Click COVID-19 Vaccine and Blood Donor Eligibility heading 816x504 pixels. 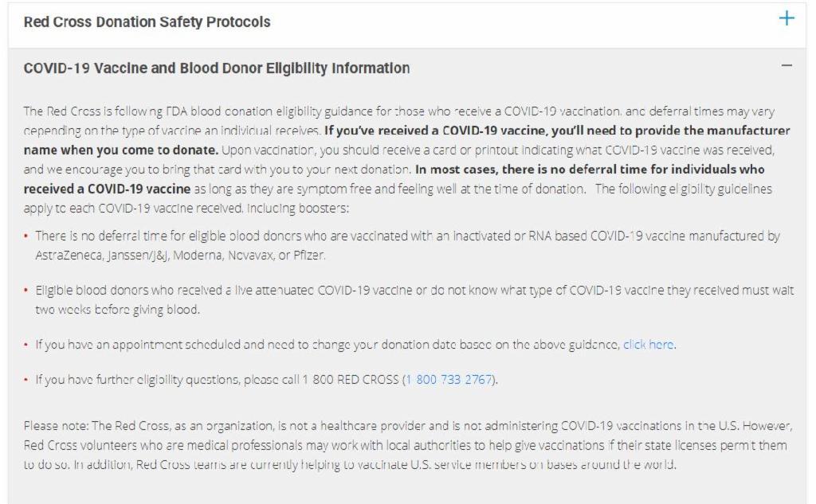[x=217, y=68]
